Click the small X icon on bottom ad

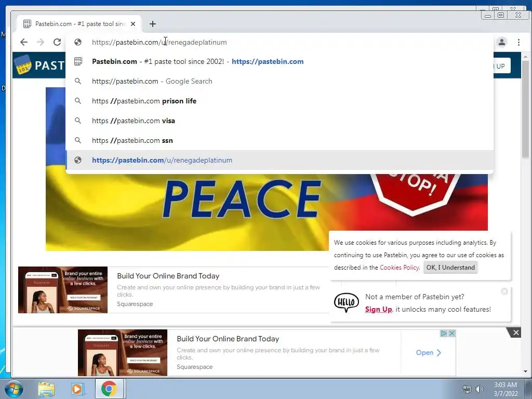click(x=451, y=333)
